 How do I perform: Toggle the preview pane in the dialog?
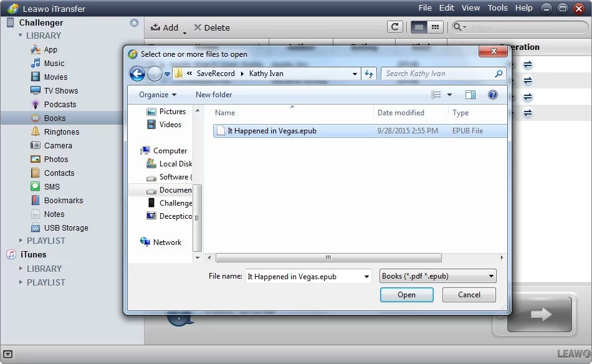pyautogui.click(x=470, y=94)
